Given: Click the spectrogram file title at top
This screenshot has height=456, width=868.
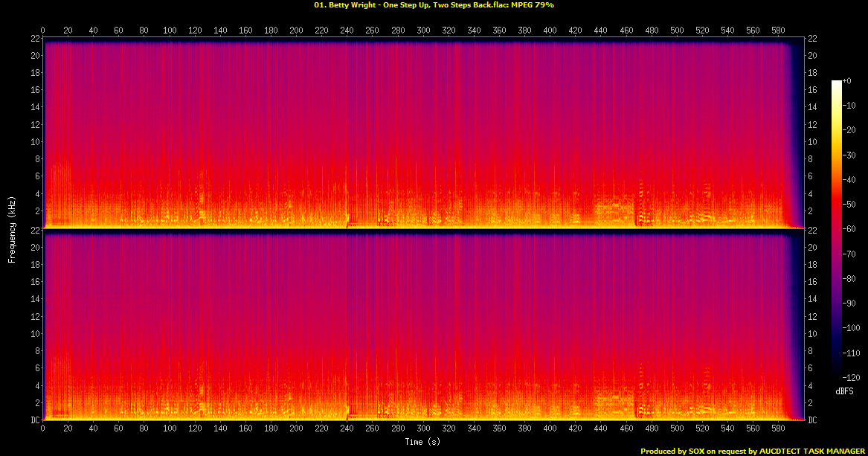Looking at the screenshot, I should 434,5.
